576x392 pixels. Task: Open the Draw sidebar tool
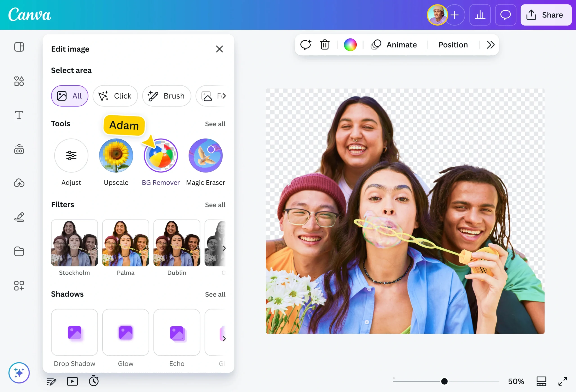click(x=19, y=217)
